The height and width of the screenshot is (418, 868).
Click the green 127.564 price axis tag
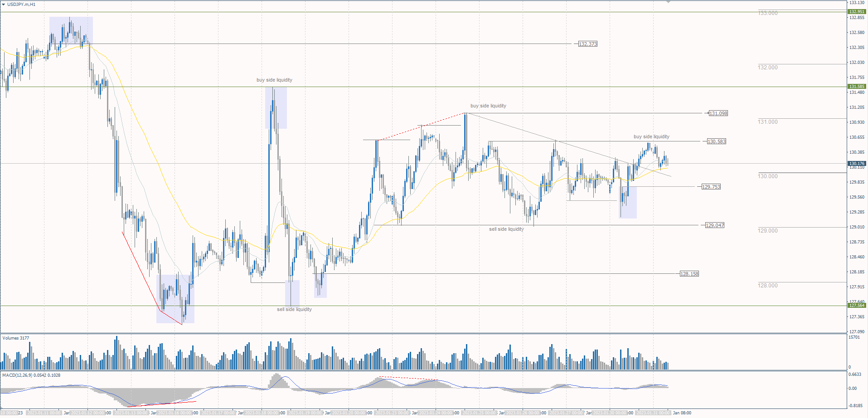857,306
